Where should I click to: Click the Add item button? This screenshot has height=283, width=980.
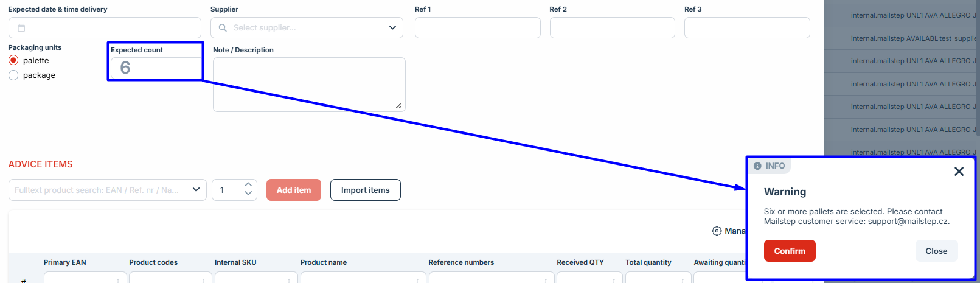[x=293, y=190]
